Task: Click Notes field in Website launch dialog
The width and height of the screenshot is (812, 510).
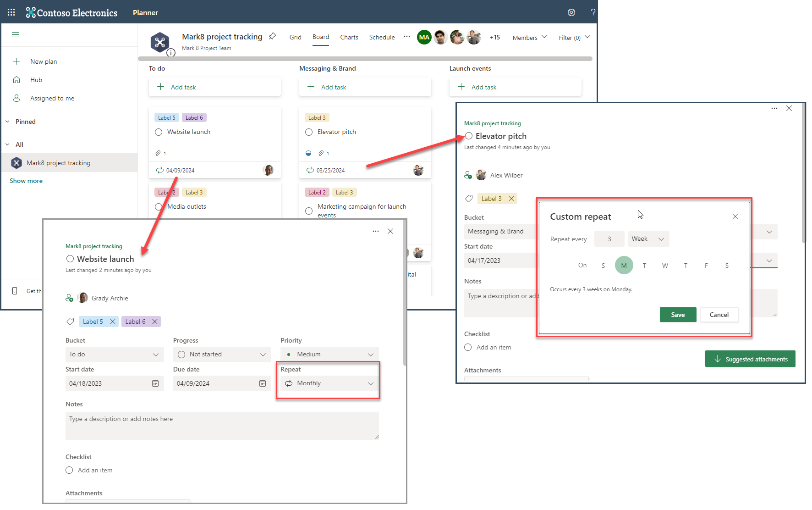Action: (222, 426)
